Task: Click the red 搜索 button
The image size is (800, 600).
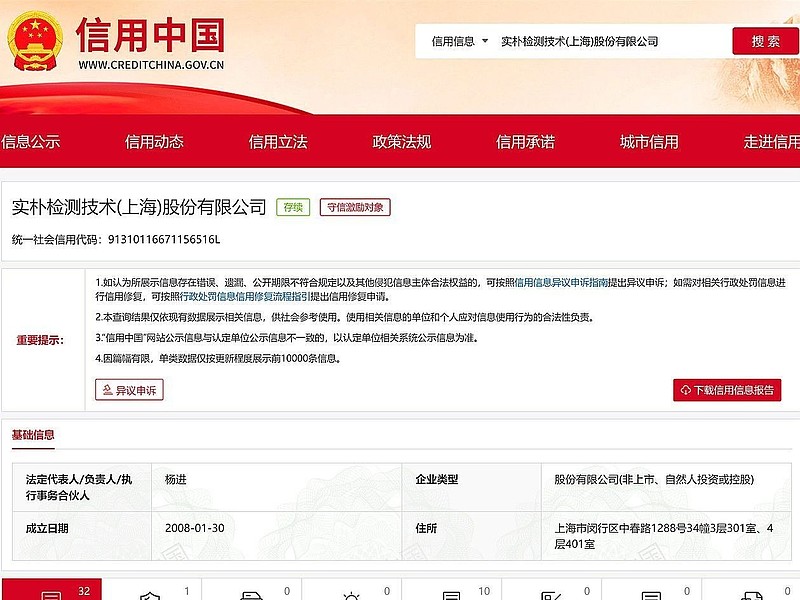Action: pos(765,41)
